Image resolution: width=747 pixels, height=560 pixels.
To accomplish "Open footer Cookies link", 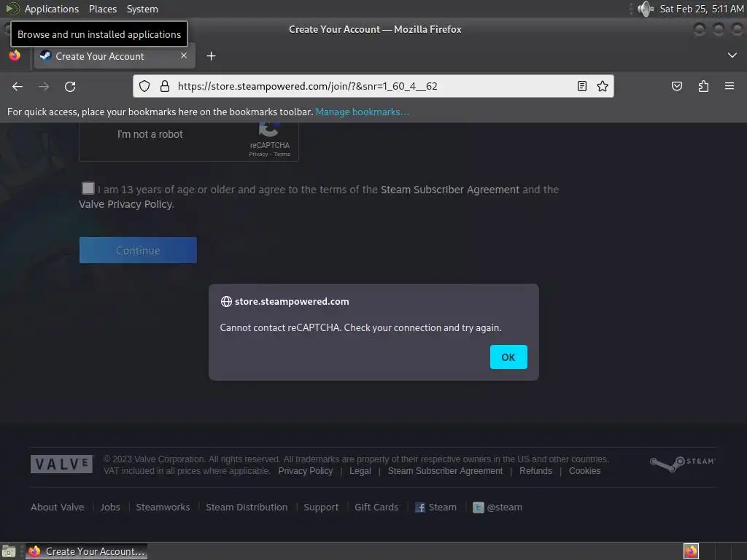I will point(584,471).
